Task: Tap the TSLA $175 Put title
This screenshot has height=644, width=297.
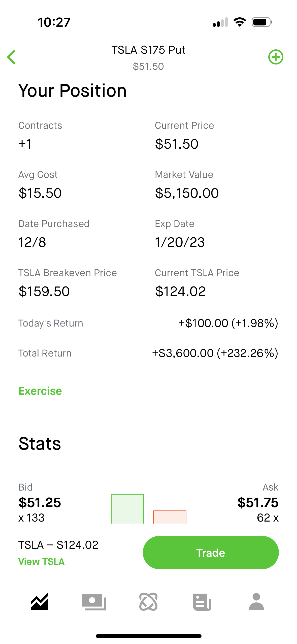Action: [148, 50]
